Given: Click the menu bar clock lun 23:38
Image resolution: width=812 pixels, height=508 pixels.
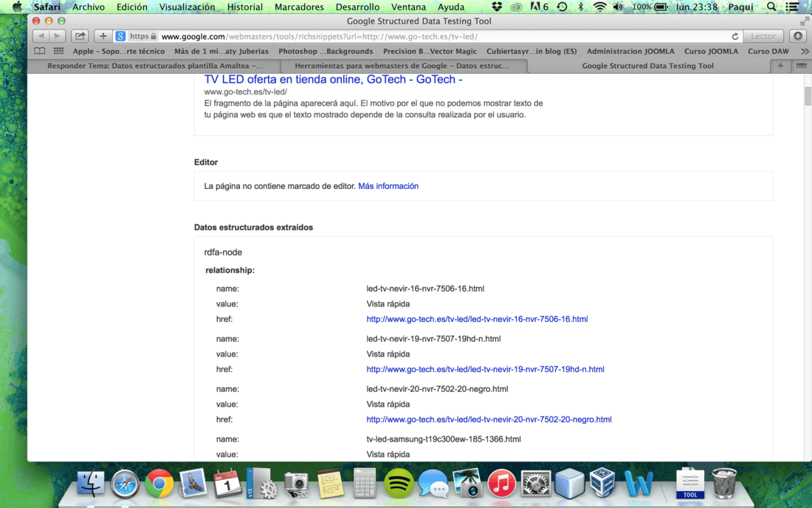Looking at the screenshot, I should click(697, 7).
